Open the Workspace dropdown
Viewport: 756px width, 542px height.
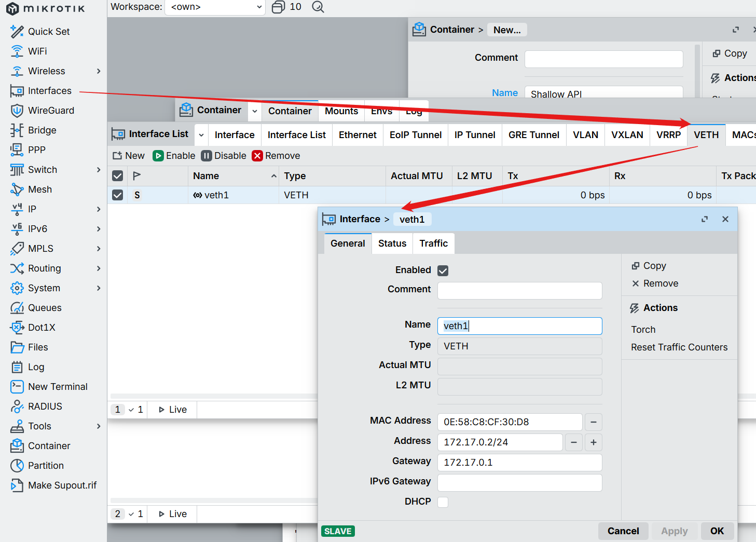click(x=215, y=7)
